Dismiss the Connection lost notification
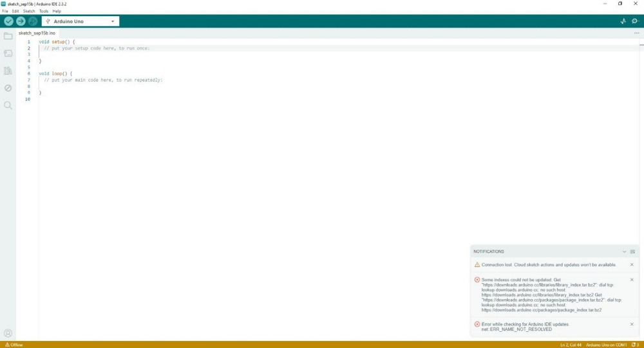644x348 pixels. tap(632, 264)
